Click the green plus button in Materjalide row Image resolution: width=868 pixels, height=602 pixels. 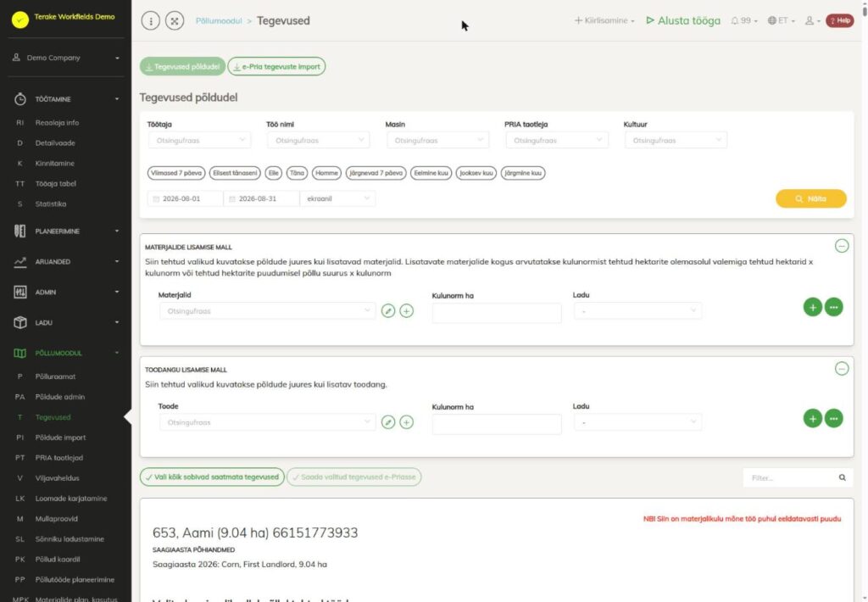click(x=813, y=307)
